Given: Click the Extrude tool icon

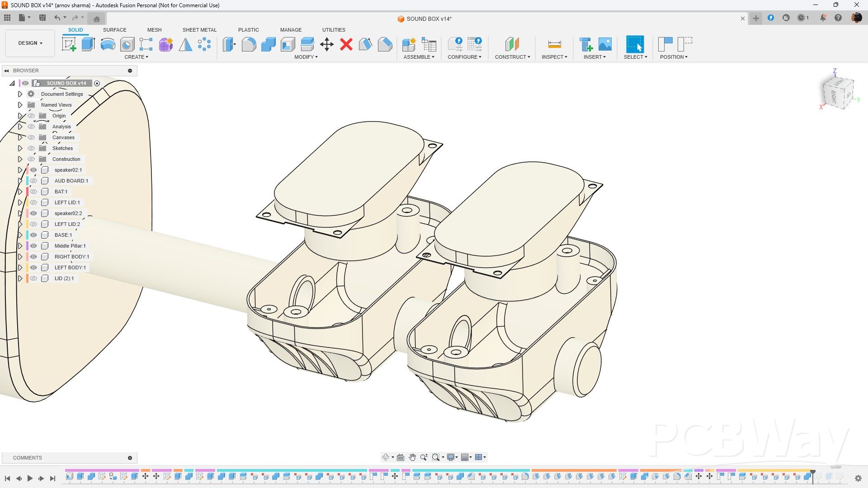Looking at the screenshot, I should click(x=88, y=44).
